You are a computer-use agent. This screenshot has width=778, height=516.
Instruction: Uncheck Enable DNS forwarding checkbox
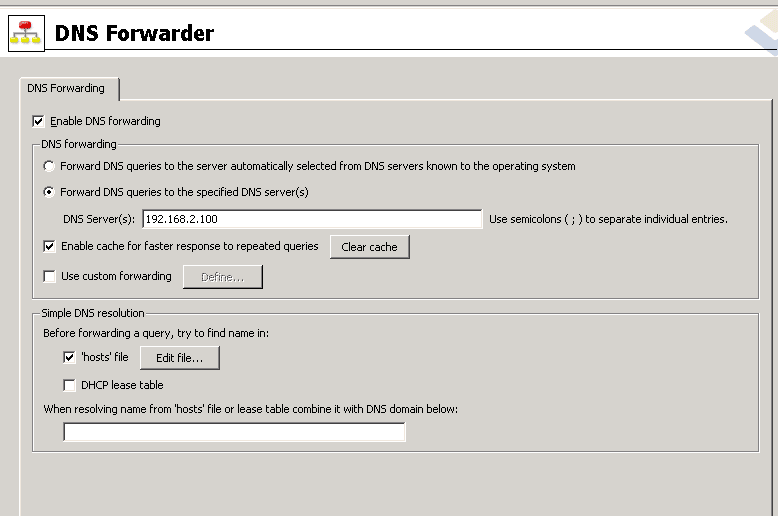[38, 121]
